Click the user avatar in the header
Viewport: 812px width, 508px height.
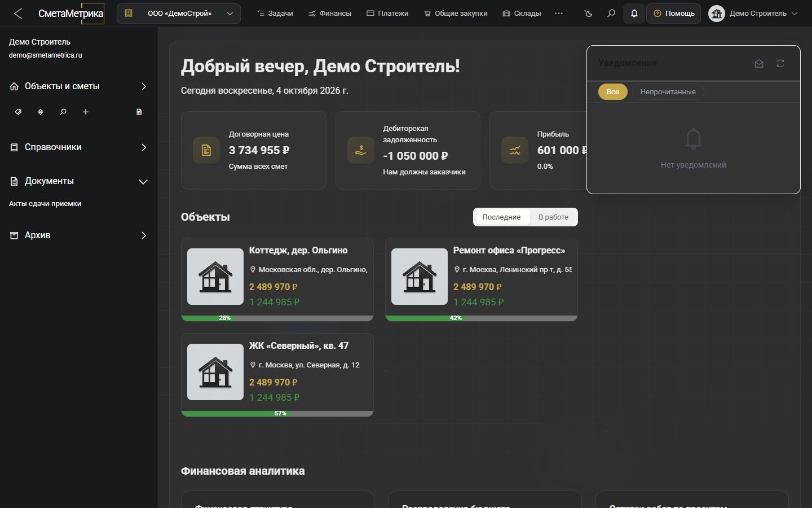point(717,14)
